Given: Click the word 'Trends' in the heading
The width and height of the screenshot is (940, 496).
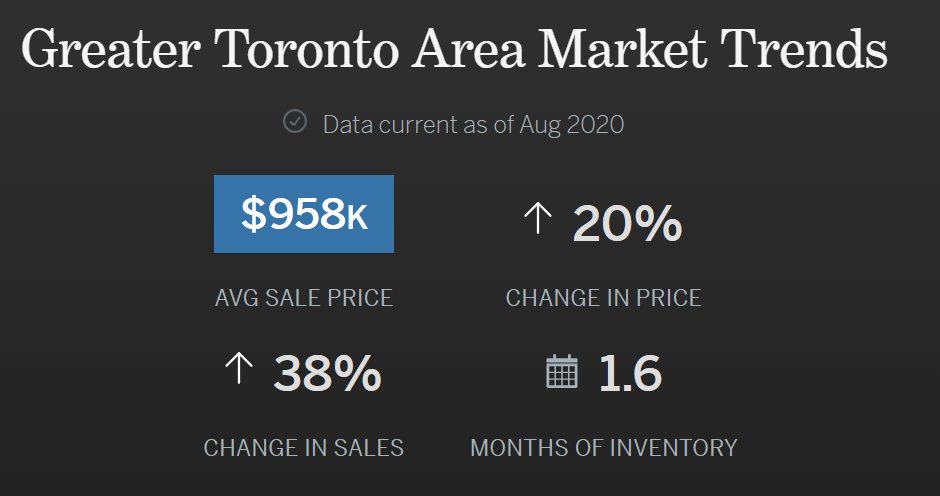Looking at the screenshot, I should (804, 49).
